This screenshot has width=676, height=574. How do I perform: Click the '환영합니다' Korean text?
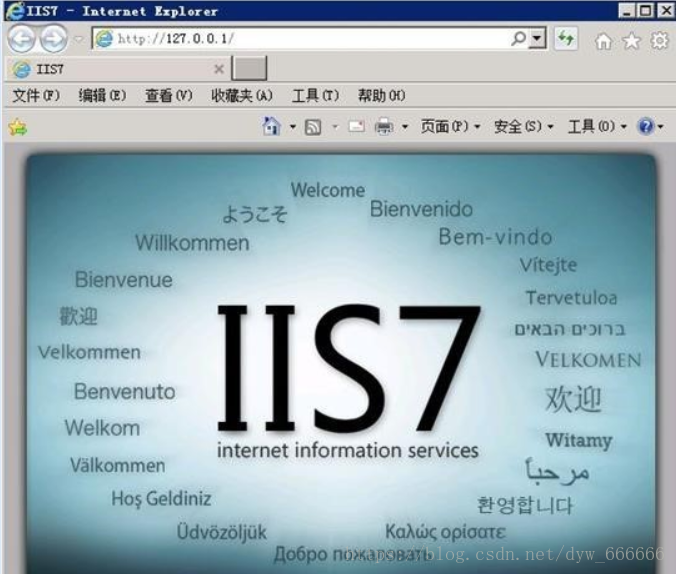[525, 505]
